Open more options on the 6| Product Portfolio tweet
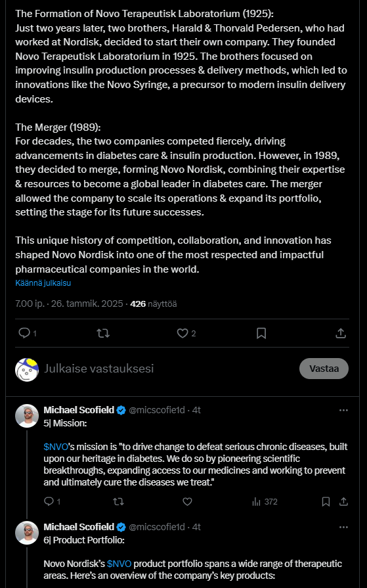The width and height of the screenshot is (367, 588). [x=343, y=528]
